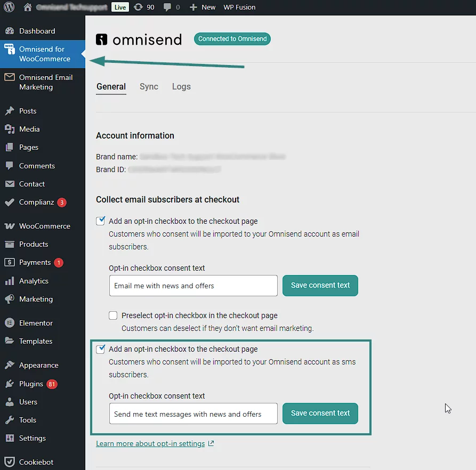Click the Live status badge
Screen dimensions: 476x470
tap(120, 7)
